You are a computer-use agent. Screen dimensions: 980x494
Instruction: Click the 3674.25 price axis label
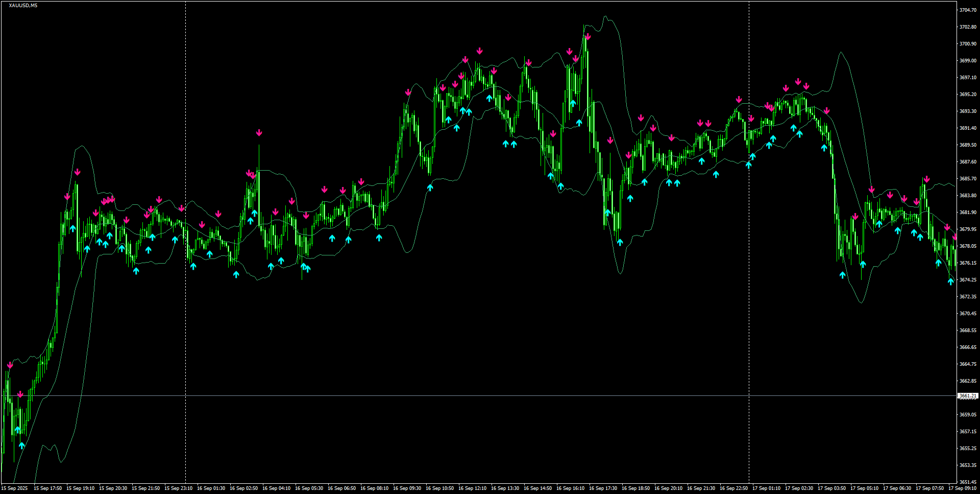(x=968, y=280)
